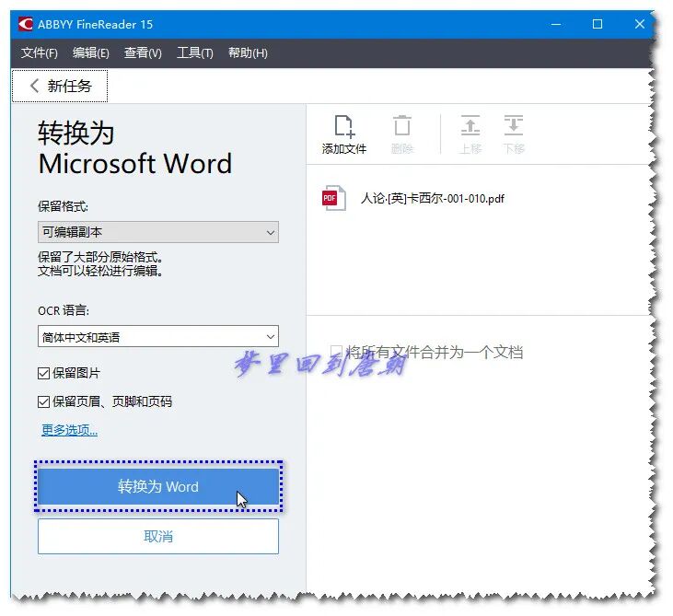Toggle the 将所有文件合并为一个文档 checkbox
The width and height of the screenshot is (673, 616).
(336, 351)
